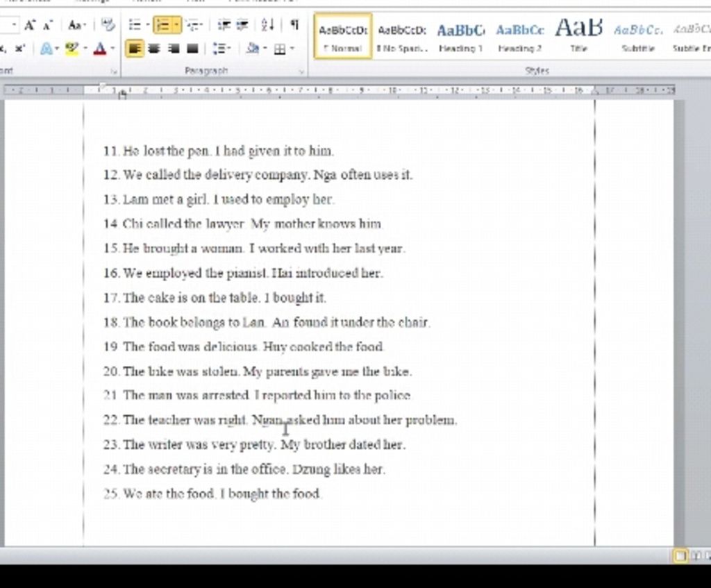Open the shading color dropdown arrow
The width and height of the screenshot is (711, 588).
coord(265,48)
